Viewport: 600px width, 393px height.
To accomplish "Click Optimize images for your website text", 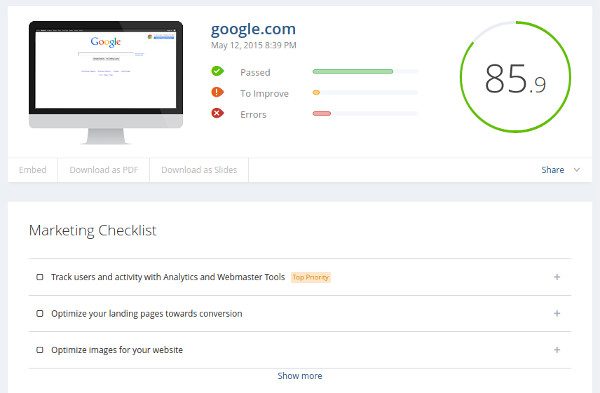I will (117, 350).
